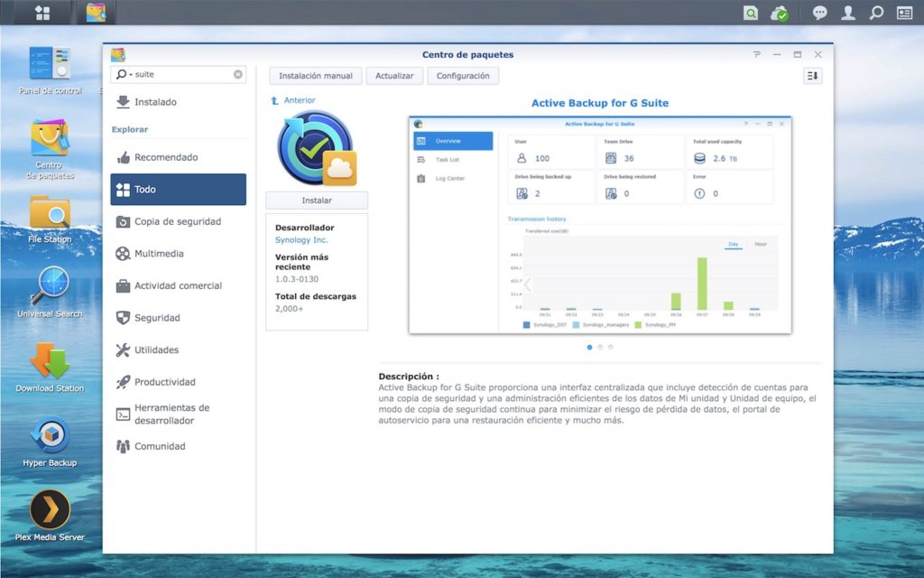Open Hyper Backup desktop icon
This screenshot has height=578, width=924.
[x=51, y=442]
